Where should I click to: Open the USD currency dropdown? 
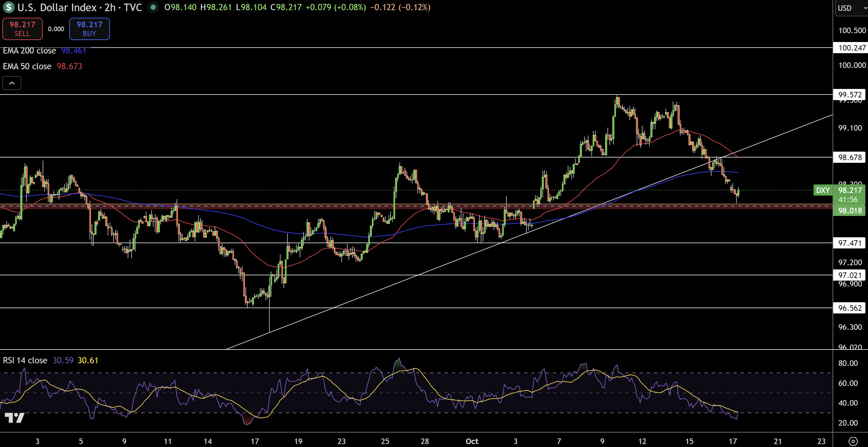851,8
